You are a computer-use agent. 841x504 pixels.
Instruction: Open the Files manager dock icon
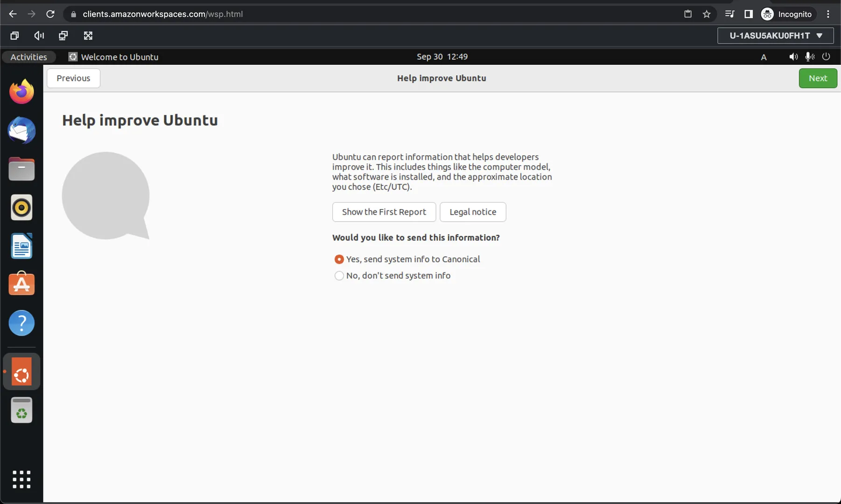[21, 169]
